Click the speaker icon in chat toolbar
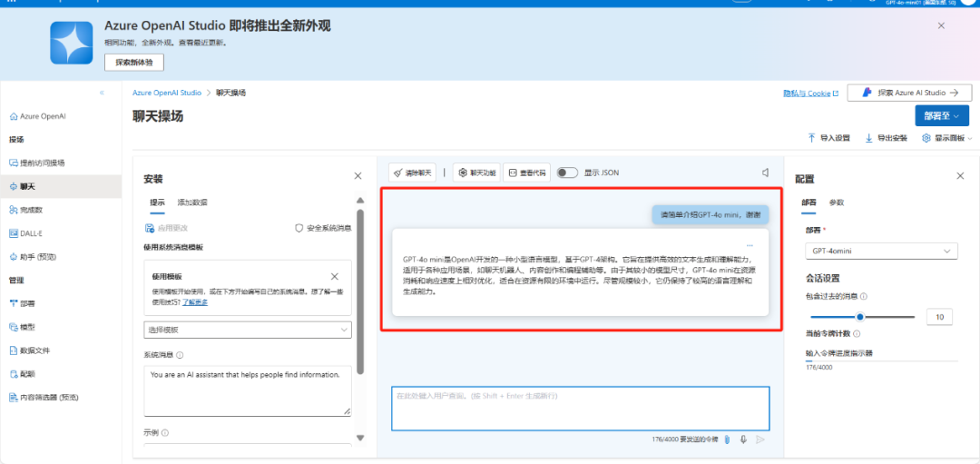Image resolution: width=980 pixels, height=464 pixels. [x=765, y=173]
